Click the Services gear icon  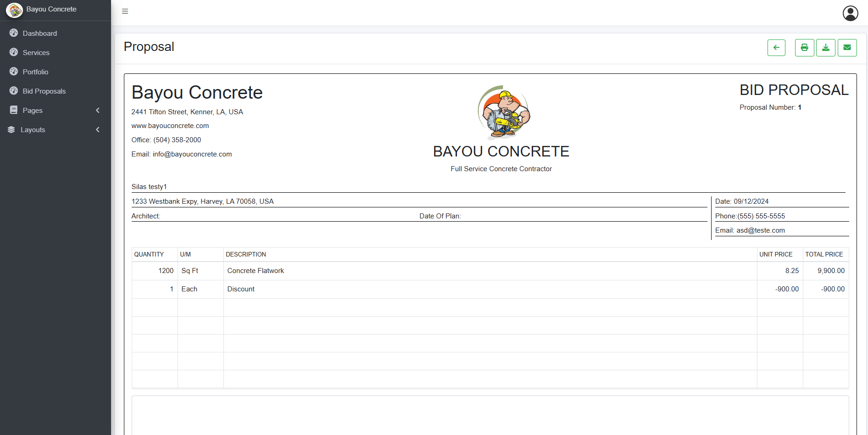[13, 52]
